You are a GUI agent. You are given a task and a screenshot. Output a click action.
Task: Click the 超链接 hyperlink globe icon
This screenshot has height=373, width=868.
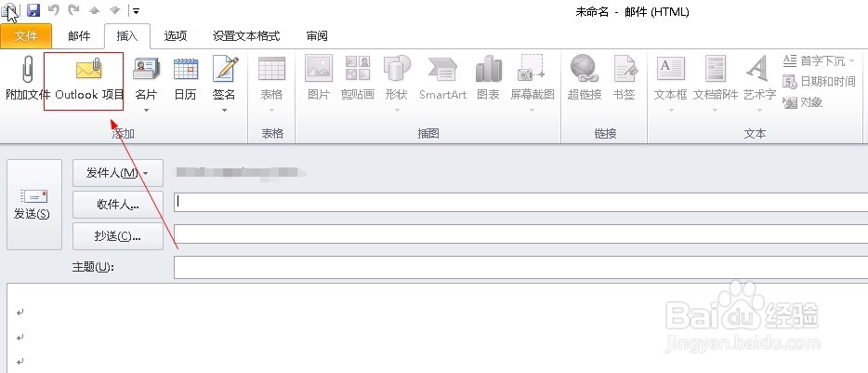584,69
